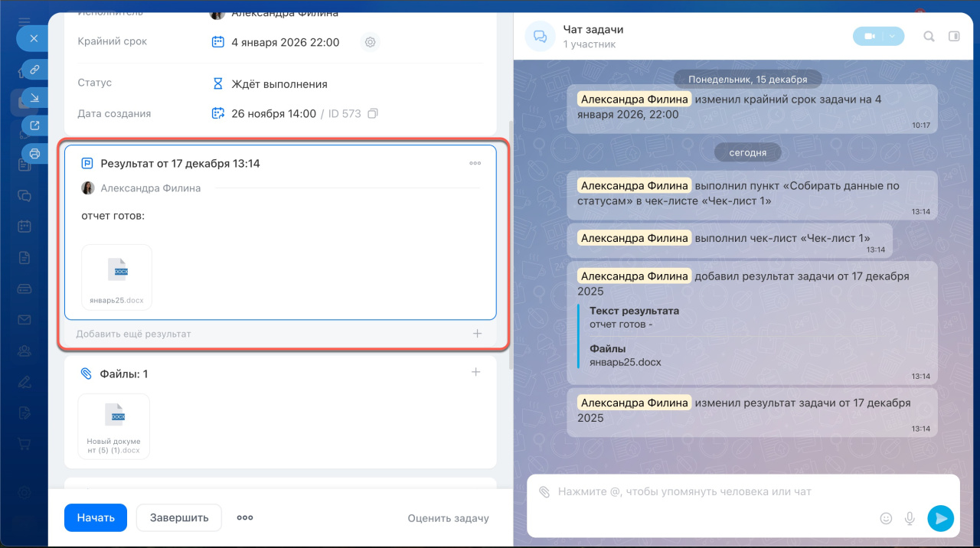Open the emoji picker in chat
Image resolution: width=980 pixels, height=548 pixels.
(x=886, y=518)
